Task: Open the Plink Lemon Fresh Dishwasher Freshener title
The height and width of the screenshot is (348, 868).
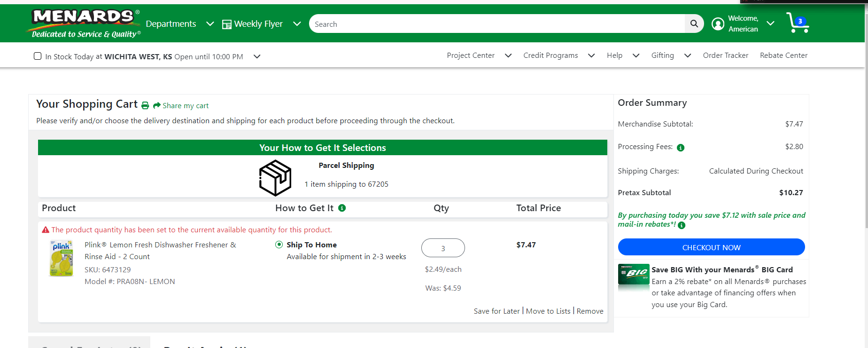Action: click(160, 251)
